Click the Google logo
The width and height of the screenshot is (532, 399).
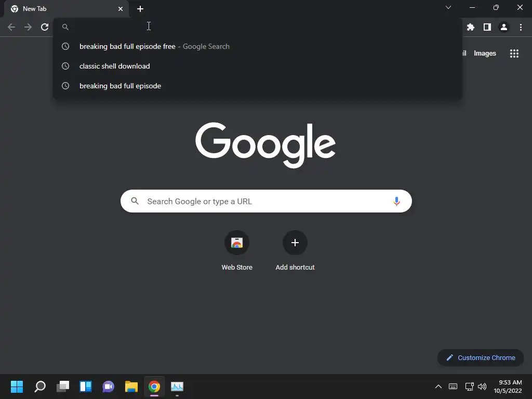coord(265,145)
